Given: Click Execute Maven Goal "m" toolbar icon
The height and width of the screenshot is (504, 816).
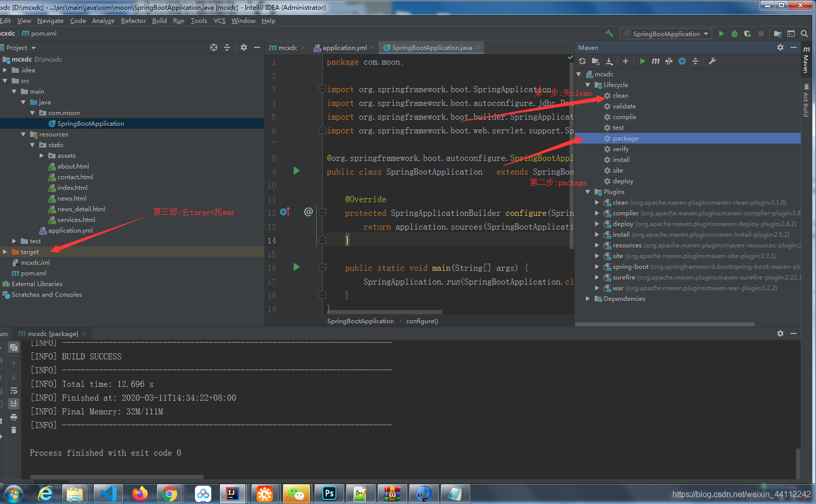Looking at the screenshot, I should point(656,61).
